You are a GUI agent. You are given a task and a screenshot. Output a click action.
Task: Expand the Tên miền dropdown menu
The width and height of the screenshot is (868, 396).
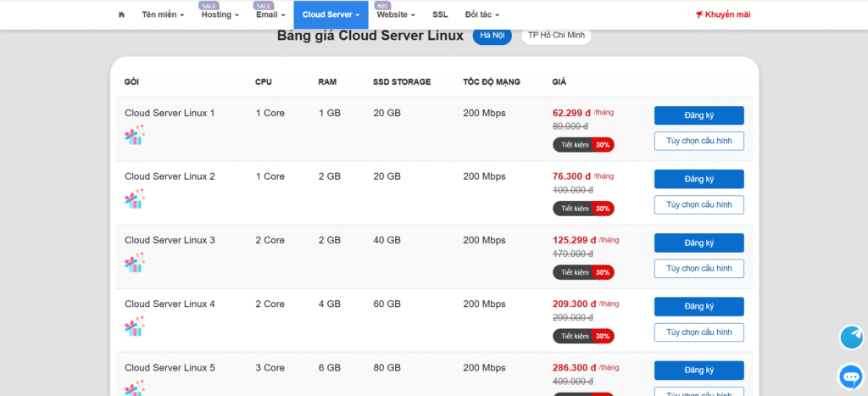pos(163,14)
